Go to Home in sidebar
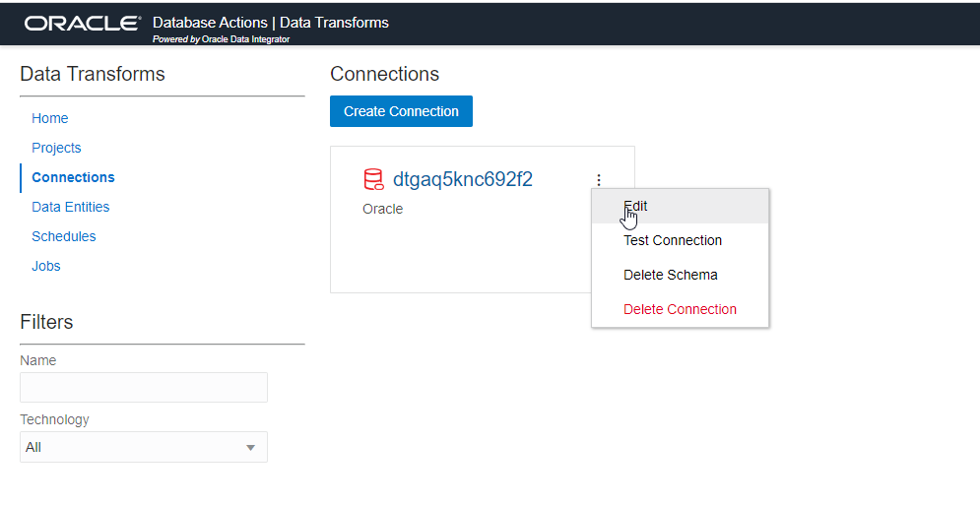Image resolution: width=980 pixels, height=506 pixels. pos(50,118)
